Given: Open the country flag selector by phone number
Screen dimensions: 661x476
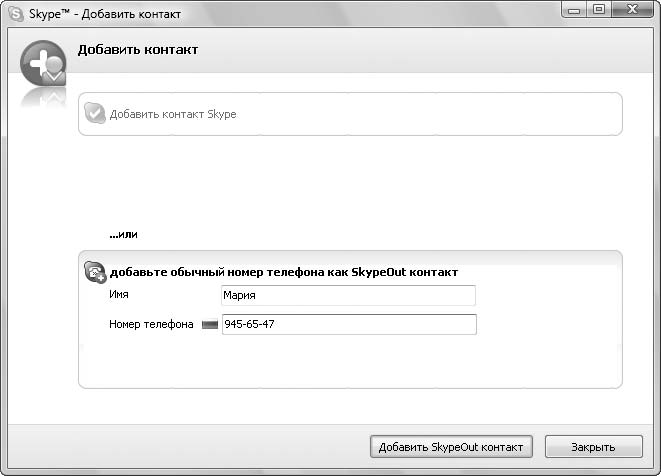Looking at the screenshot, I should [x=210, y=325].
